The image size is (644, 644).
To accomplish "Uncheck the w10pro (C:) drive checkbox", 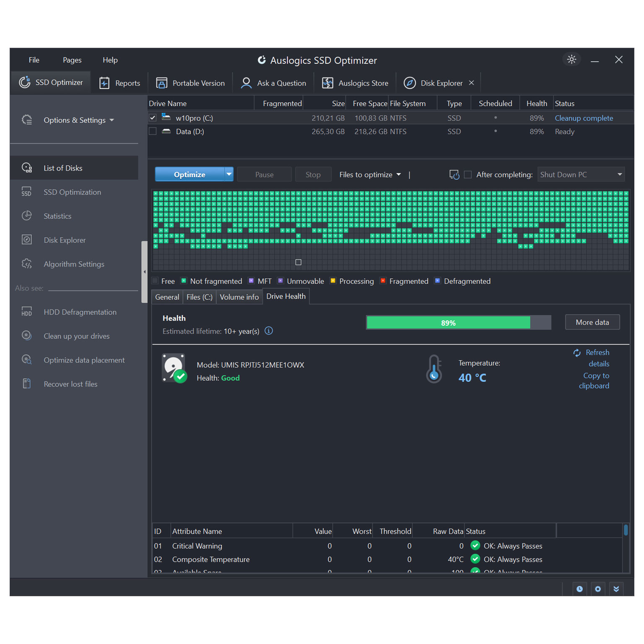I will (153, 118).
